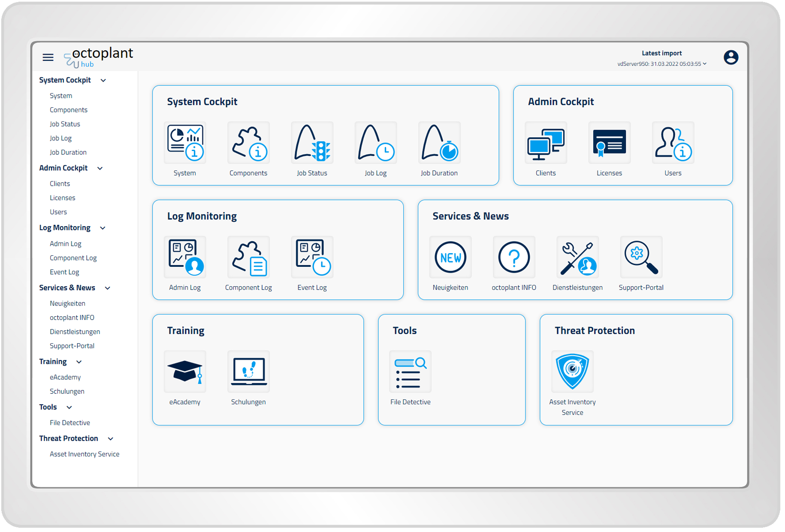The image size is (785, 532).
Task: Go to Users in the sidebar
Action: (x=58, y=212)
